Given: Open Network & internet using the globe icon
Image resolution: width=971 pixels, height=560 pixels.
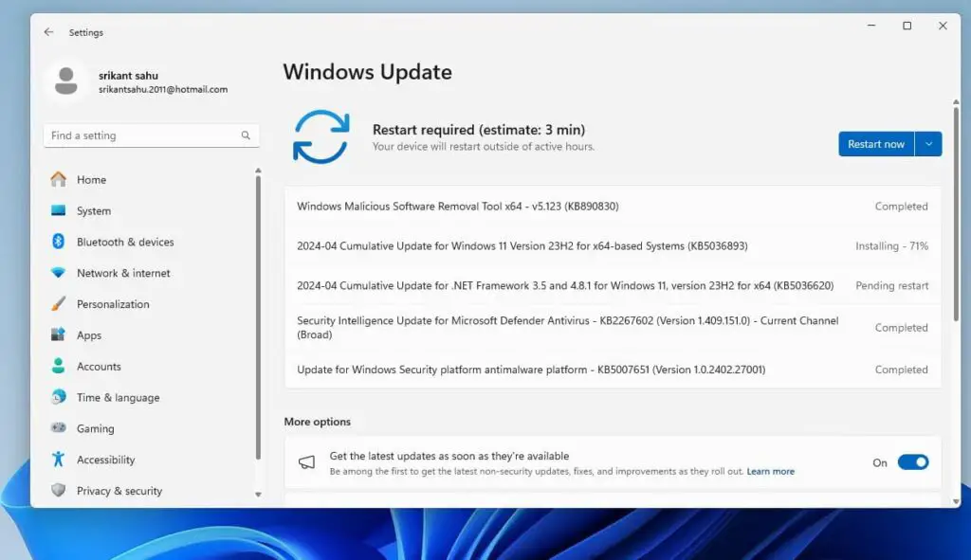Looking at the screenshot, I should (60, 273).
